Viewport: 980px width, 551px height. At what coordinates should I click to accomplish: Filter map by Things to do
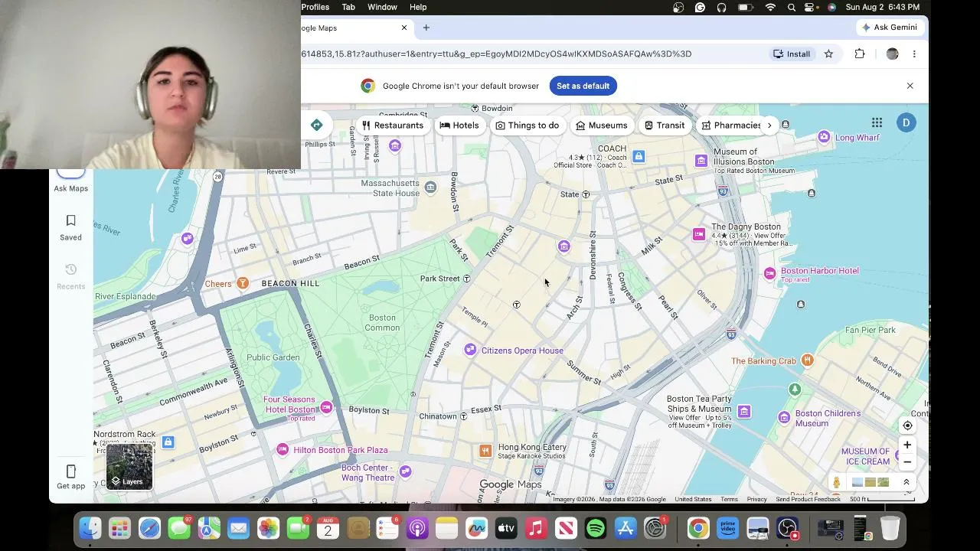pos(528,125)
